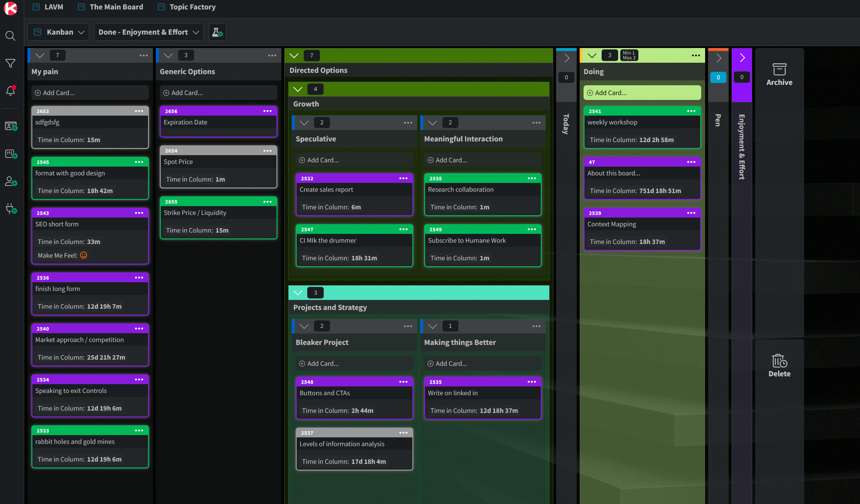Open notifications bell icon
860x504 pixels.
point(10,90)
